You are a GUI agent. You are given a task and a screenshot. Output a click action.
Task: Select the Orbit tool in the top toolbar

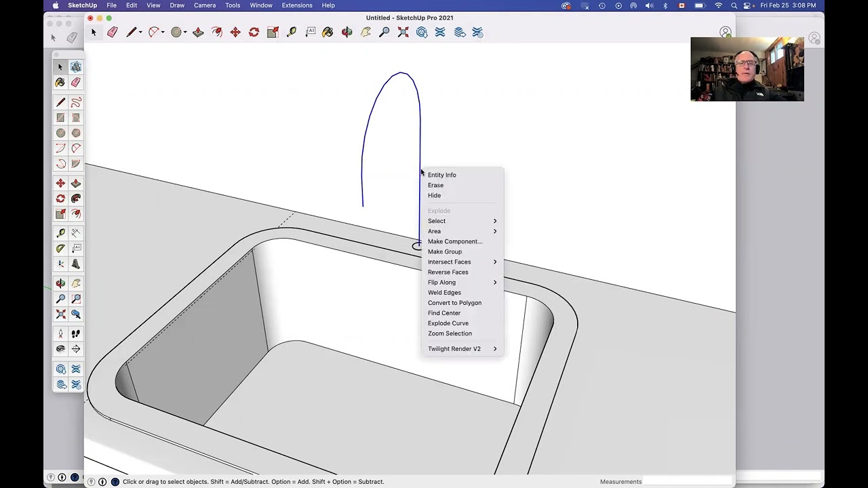347,32
